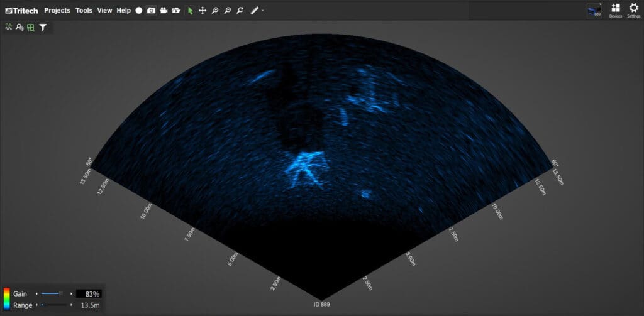Open the Devices panel
The image size is (644, 316).
615,10
